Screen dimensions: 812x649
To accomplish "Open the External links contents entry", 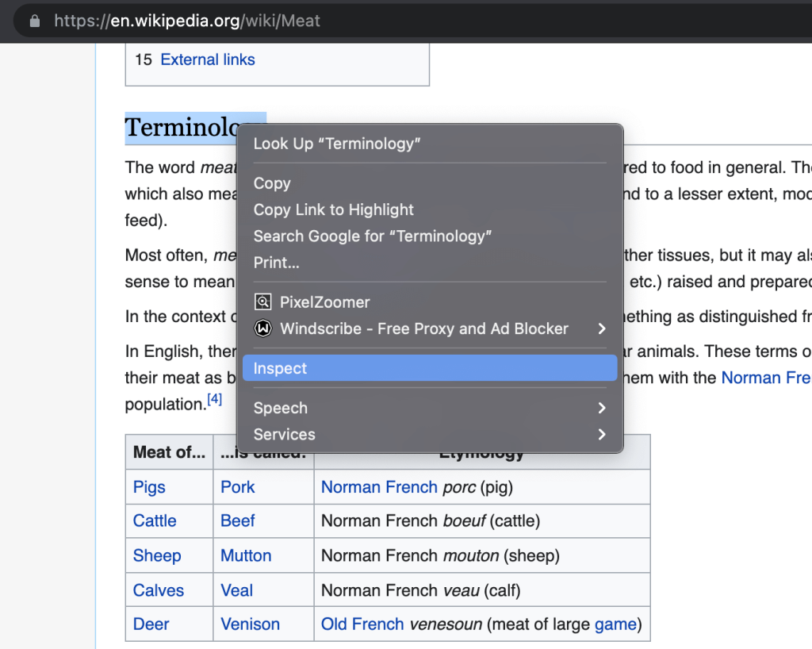I will tap(208, 60).
